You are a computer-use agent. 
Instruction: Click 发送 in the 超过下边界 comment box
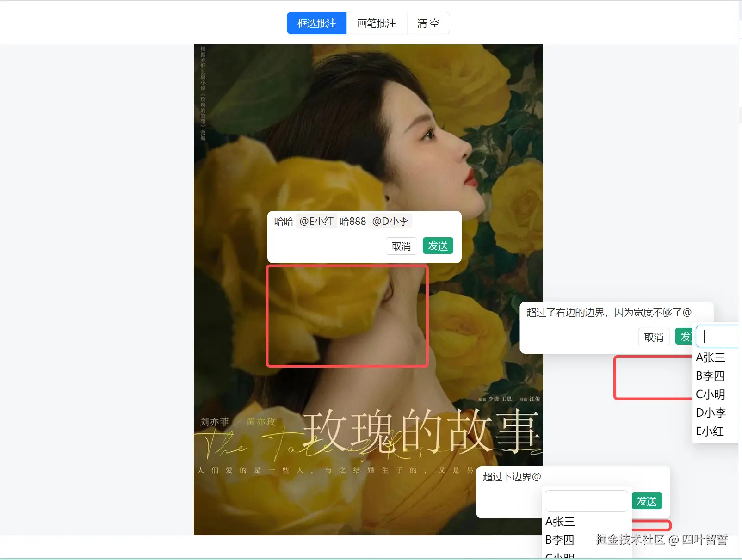pyautogui.click(x=647, y=501)
